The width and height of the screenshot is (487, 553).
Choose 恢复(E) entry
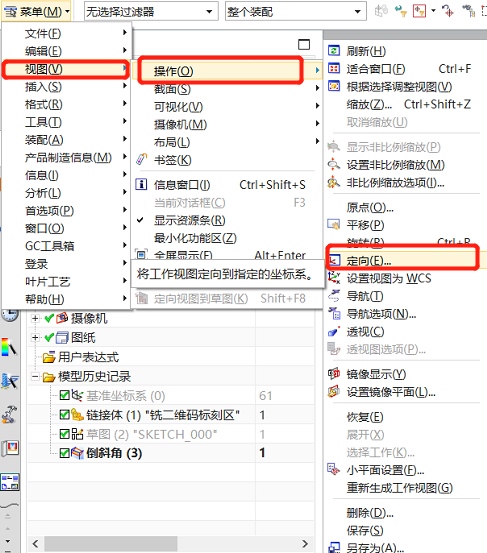click(406, 417)
